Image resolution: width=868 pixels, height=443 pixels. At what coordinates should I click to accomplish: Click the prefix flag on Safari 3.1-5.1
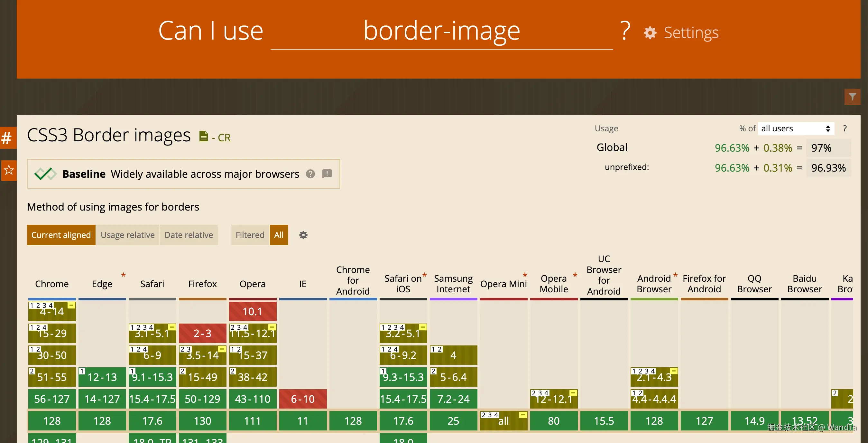(172, 327)
